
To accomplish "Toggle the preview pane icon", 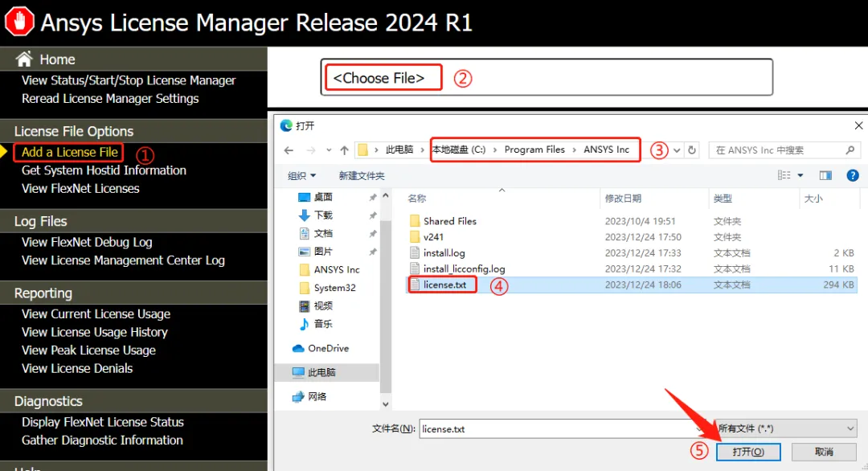I will pos(825,175).
